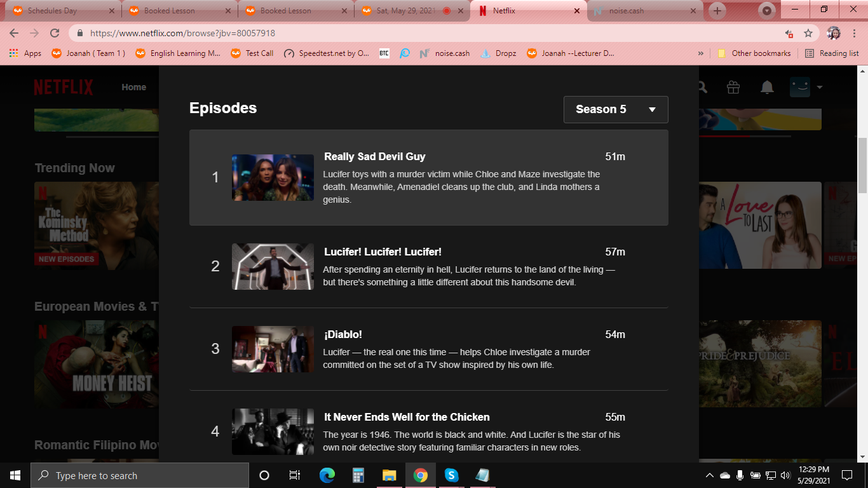Image resolution: width=868 pixels, height=488 pixels.
Task: Play episode 2 Lucifer! Lucifer! Lucifer! thumbnail
Action: pos(273,266)
